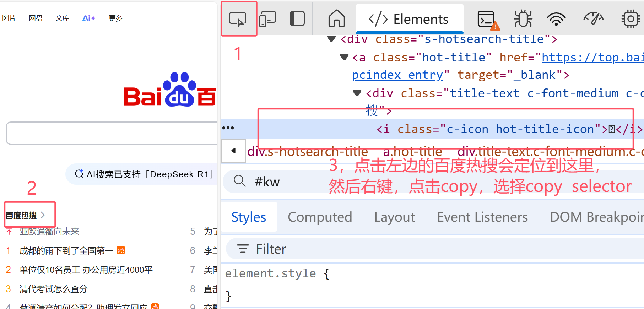Screen dimensions: 644x309
Task: Open Baidu 网盘 link
Action: click(x=36, y=18)
